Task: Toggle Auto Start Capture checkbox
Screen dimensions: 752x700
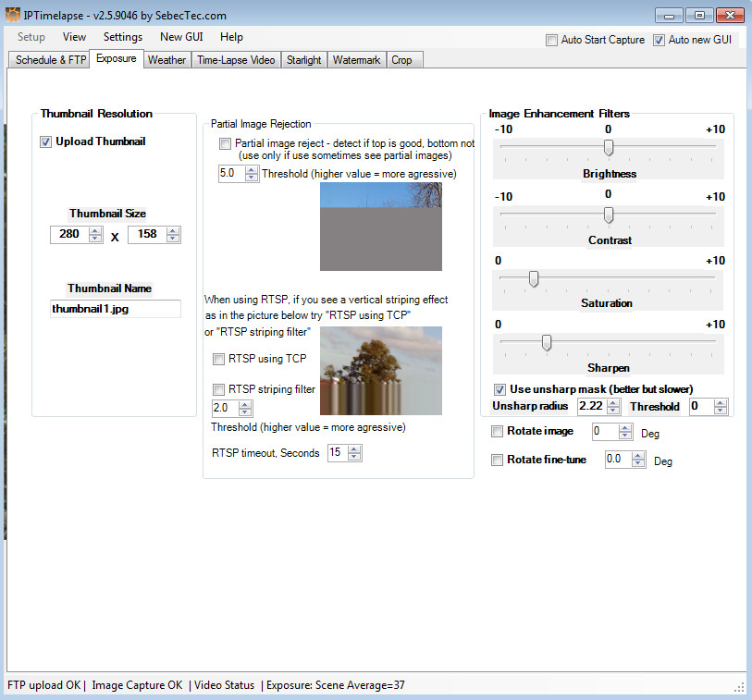Action: [x=551, y=40]
